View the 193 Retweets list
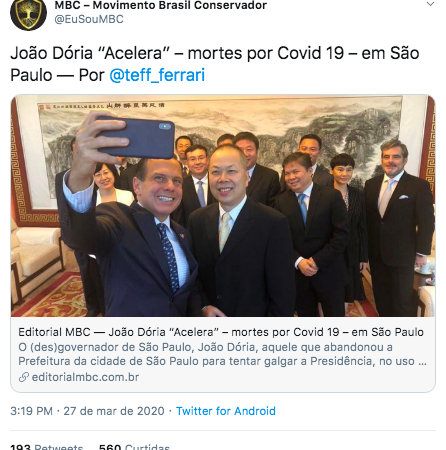Viewport: 446px width, 450px height. coord(47,447)
